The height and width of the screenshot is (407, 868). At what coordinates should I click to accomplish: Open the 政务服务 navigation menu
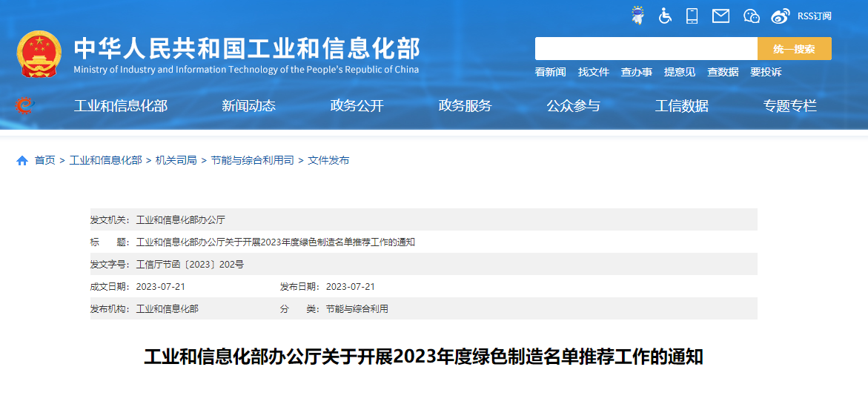[465, 106]
